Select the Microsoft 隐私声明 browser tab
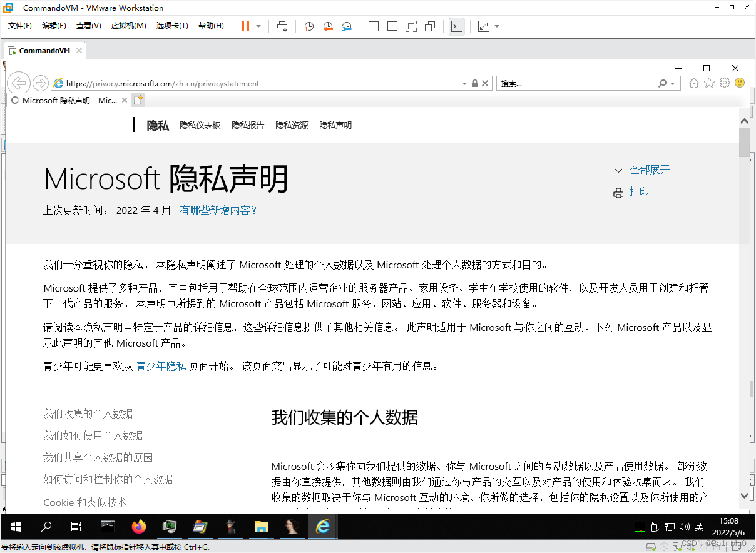 [69, 100]
